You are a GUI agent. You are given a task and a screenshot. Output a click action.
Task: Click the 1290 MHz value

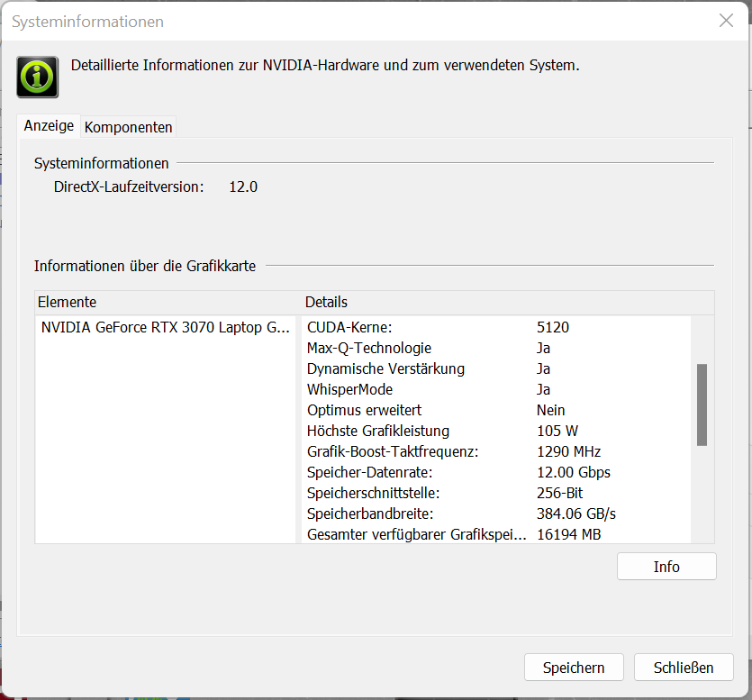(569, 451)
